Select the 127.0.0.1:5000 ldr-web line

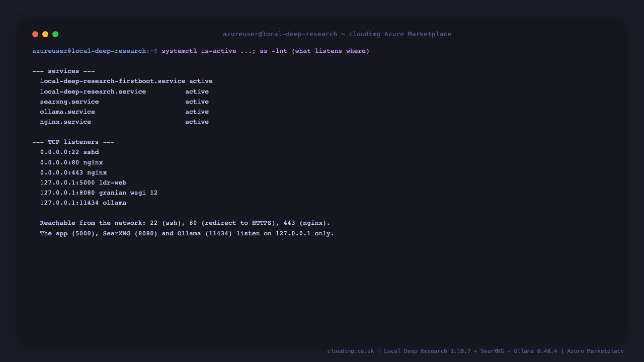(83, 183)
